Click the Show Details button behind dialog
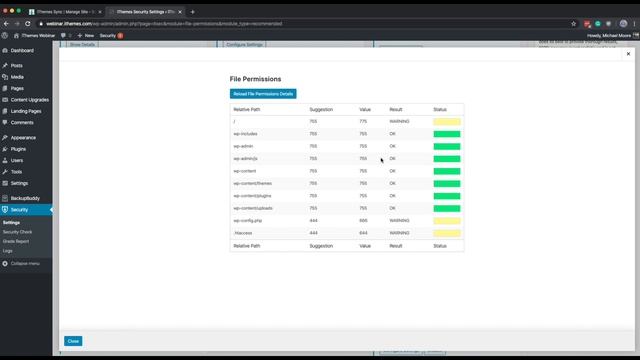The height and width of the screenshot is (360, 640). 82,44
